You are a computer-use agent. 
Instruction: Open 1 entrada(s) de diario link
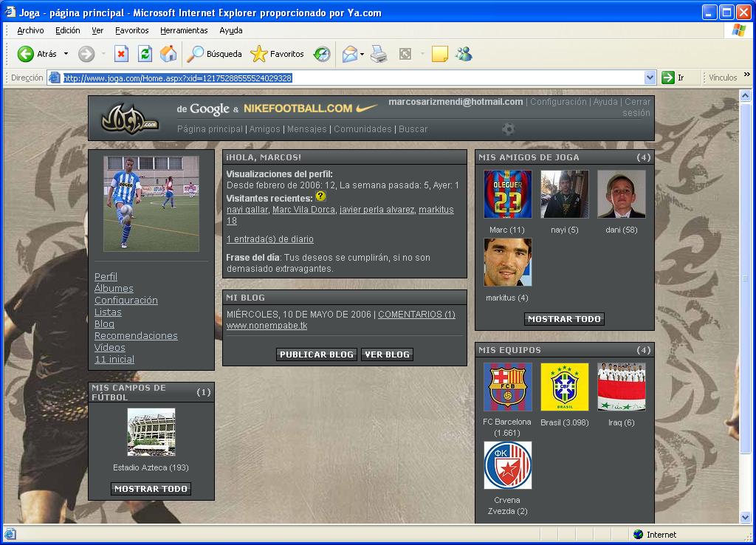click(270, 239)
